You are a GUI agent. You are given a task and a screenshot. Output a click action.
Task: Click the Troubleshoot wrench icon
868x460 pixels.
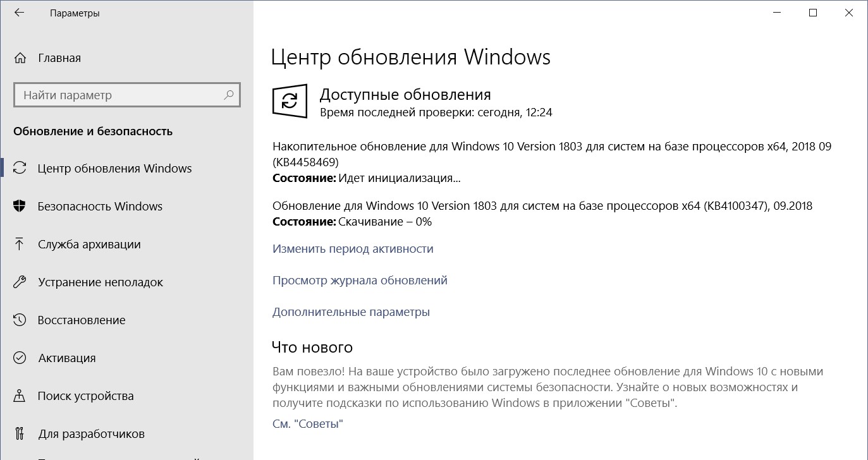20,282
